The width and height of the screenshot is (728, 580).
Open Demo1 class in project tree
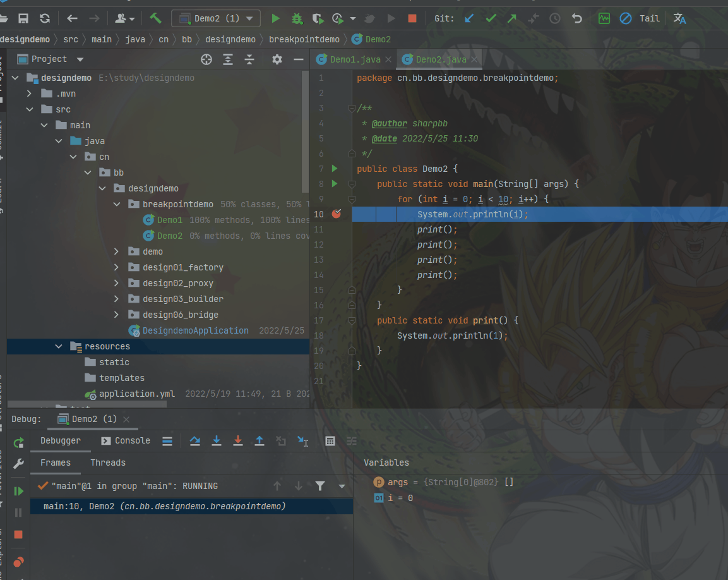pos(169,220)
